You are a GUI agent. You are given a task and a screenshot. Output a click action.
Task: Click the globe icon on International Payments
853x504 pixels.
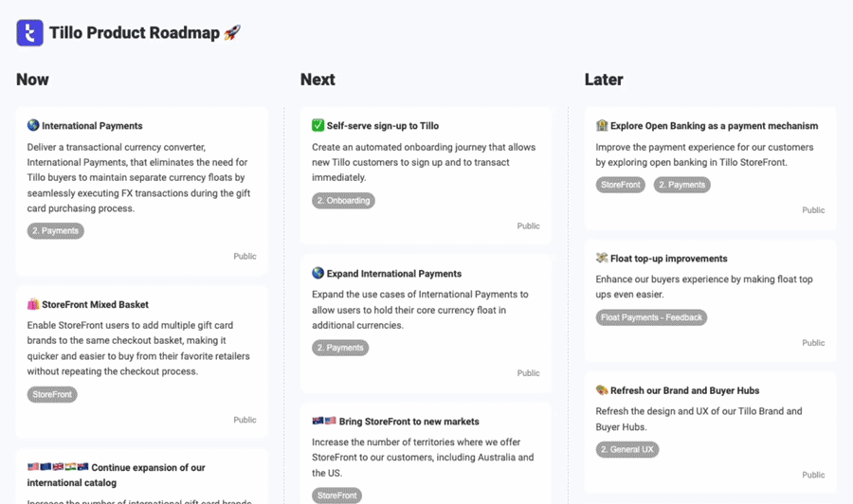33,125
